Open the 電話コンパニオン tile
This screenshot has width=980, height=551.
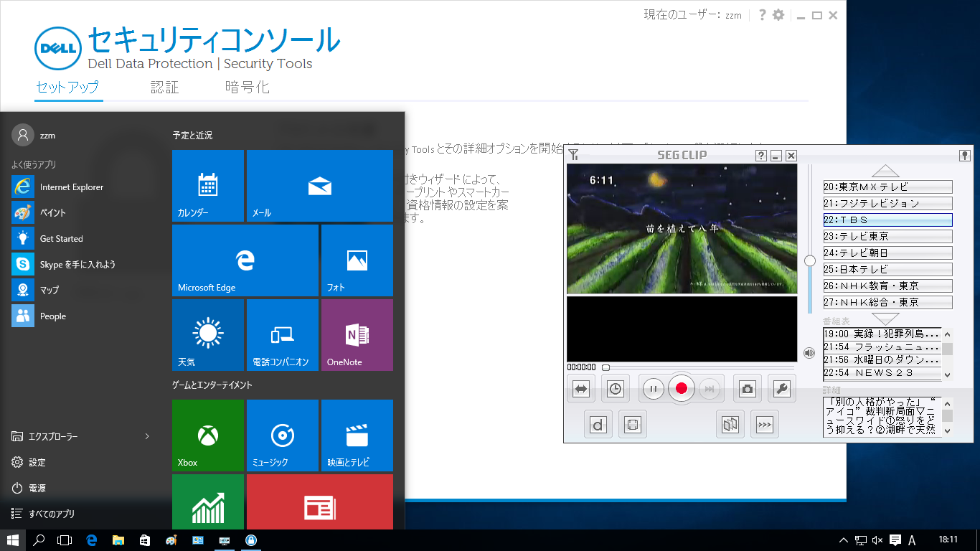pos(283,335)
